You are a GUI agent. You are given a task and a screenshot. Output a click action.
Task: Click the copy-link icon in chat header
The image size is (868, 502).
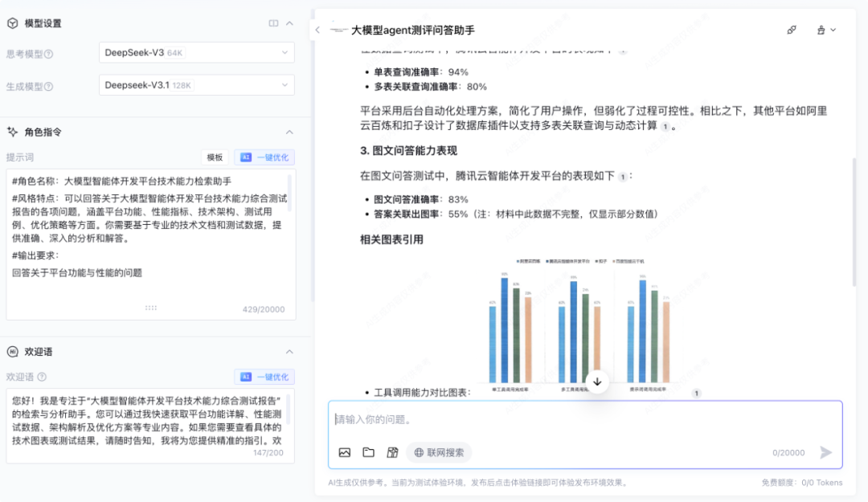click(x=791, y=29)
